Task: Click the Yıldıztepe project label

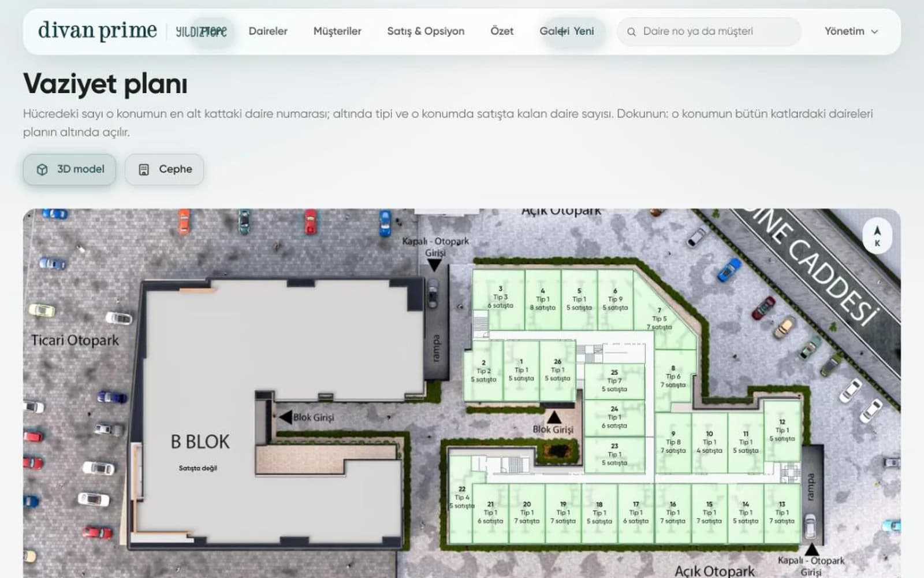Action: (202, 31)
